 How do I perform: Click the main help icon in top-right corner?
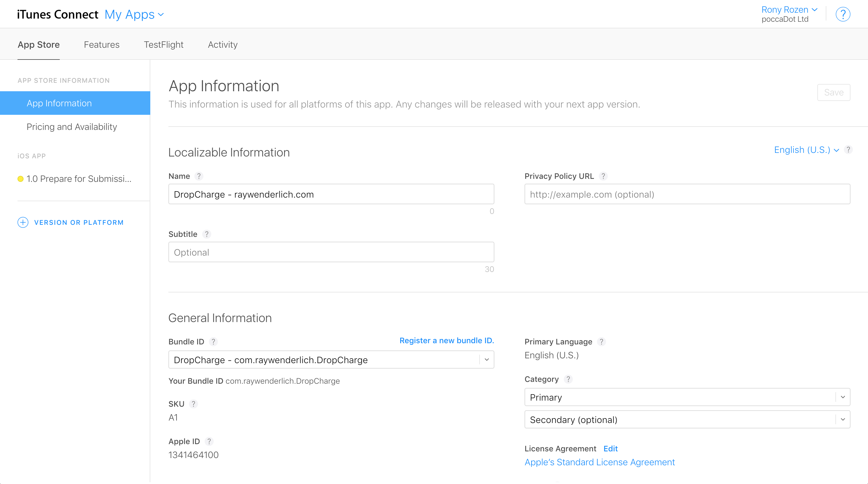[843, 15]
